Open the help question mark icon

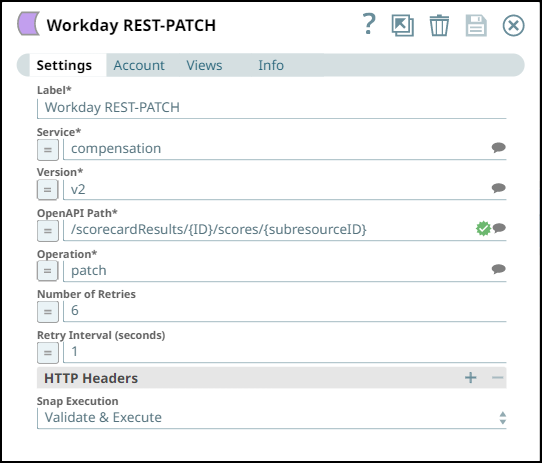click(x=369, y=24)
